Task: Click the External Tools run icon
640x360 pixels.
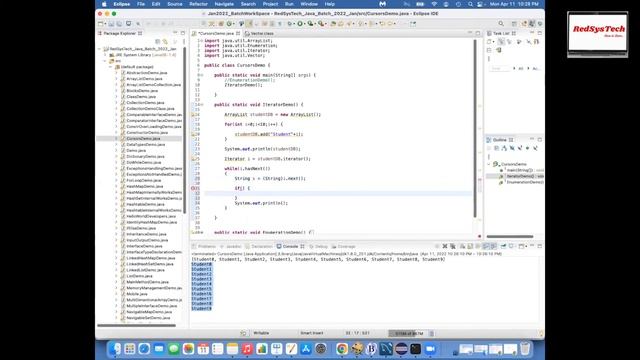Action: [321, 24]
